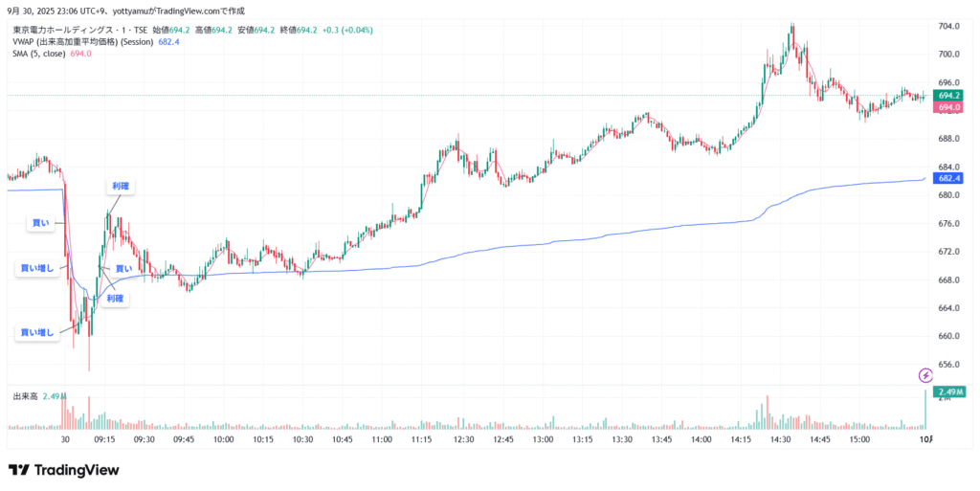Click the TradingView logo at bottom left

[x=63, y=470]
